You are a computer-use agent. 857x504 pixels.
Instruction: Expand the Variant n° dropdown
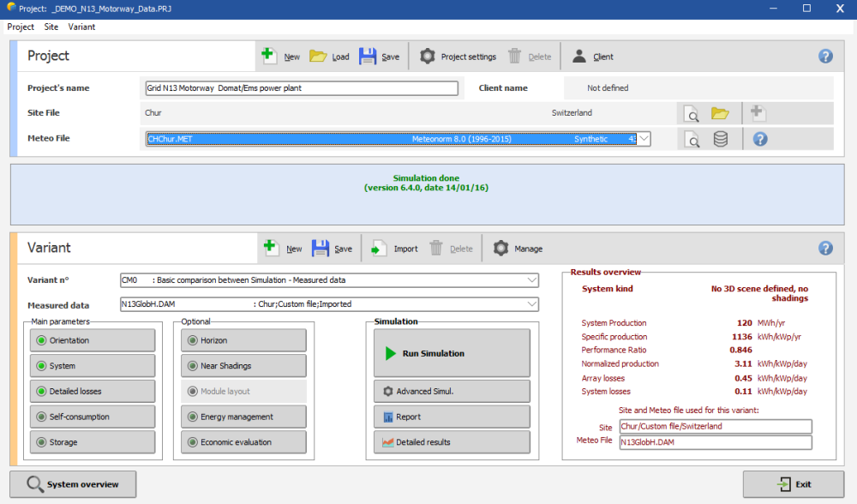click(x=531, y=280)
